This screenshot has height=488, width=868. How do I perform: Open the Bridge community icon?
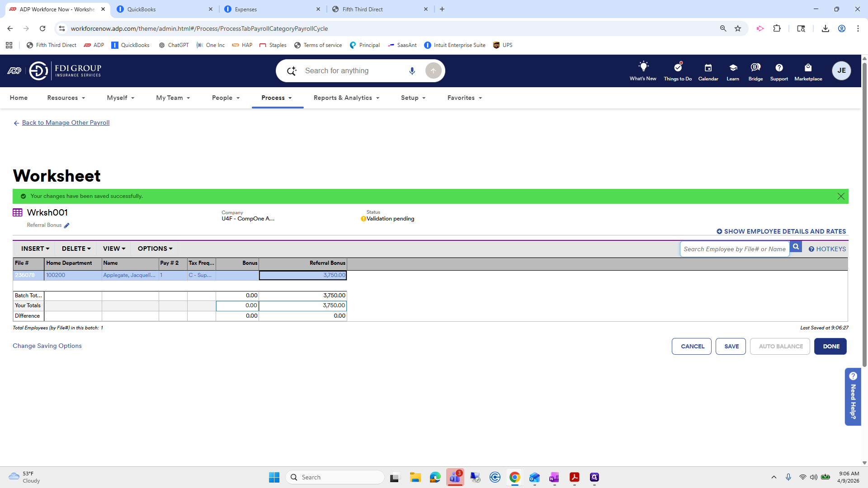click(755, 68)
